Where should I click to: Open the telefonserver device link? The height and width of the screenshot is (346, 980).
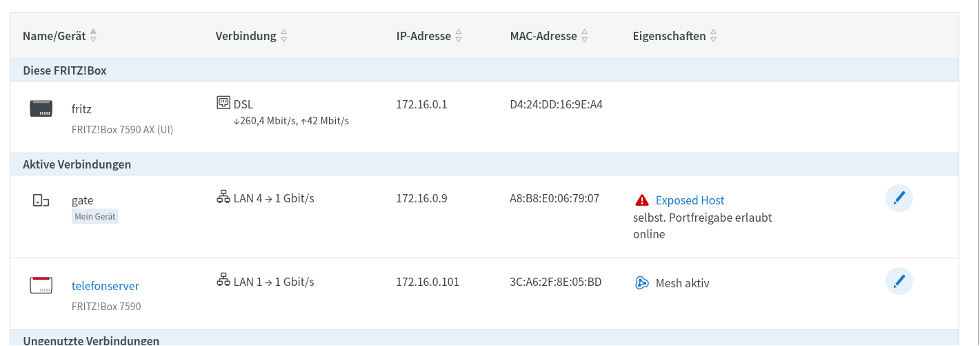(106, 285)
